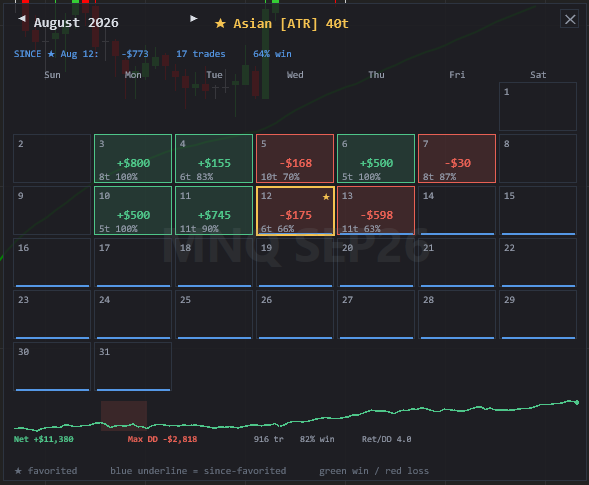Open August 4 cell showing +$155
Image resolution: width=589 pixels, height=485 pixels.
214,159
